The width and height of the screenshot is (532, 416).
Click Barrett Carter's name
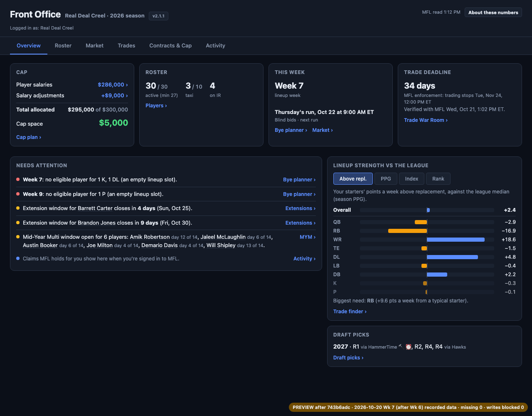pyautogui.click(x=95, y=208)
